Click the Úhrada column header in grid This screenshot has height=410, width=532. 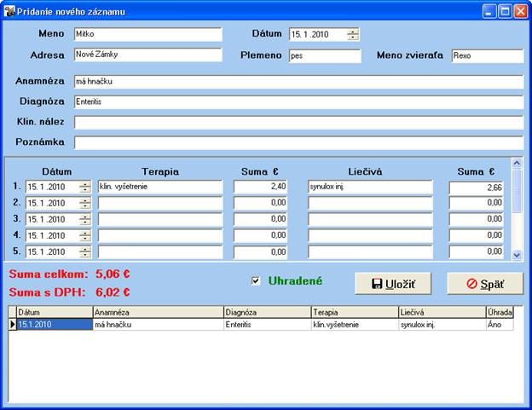click(x=500, y=312)
